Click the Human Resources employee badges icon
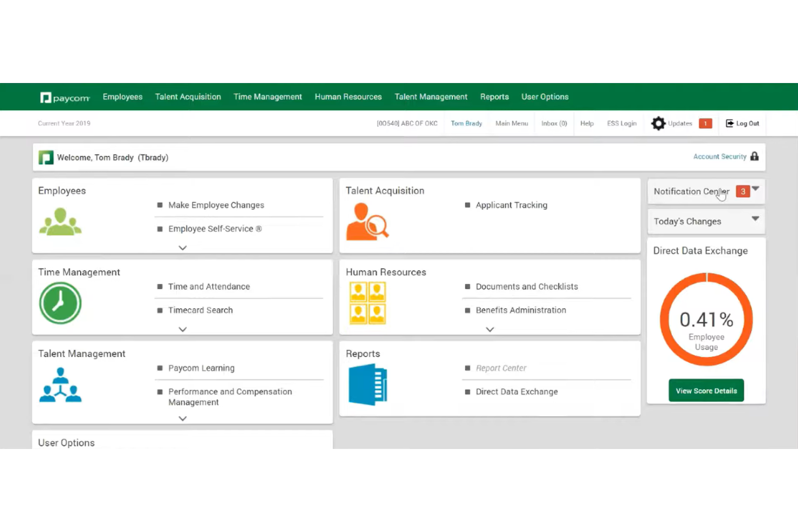This screenshot has width=798, height=532. pos(367,303)
